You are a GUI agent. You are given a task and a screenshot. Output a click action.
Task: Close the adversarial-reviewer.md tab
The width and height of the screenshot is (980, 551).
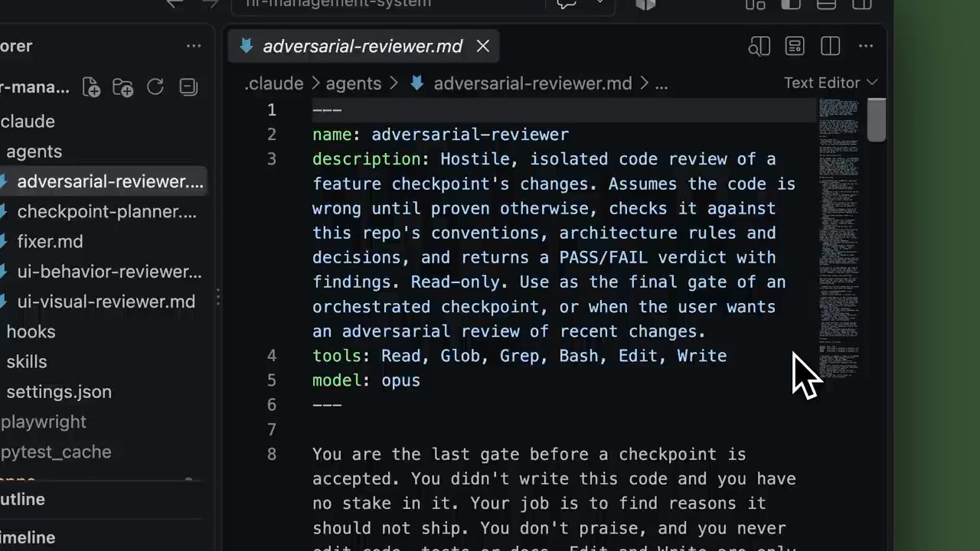click(x=483, y=47)
